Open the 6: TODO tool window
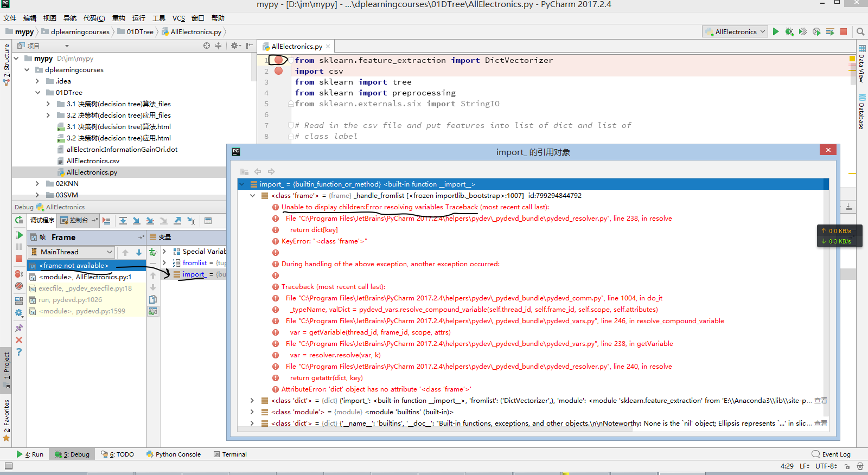 point(118,454)
